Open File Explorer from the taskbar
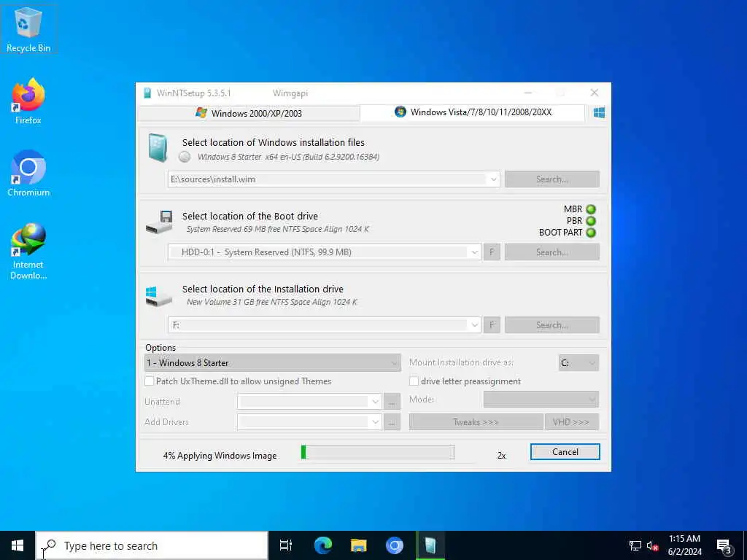The width and height of the screenshot is (747, 560). pyautogui.click(x=358, y=545)
